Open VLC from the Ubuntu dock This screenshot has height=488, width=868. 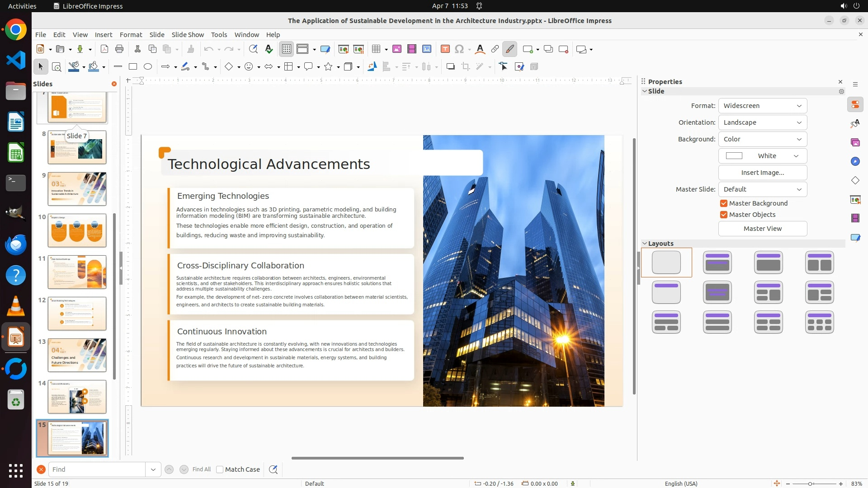point(16,306)
